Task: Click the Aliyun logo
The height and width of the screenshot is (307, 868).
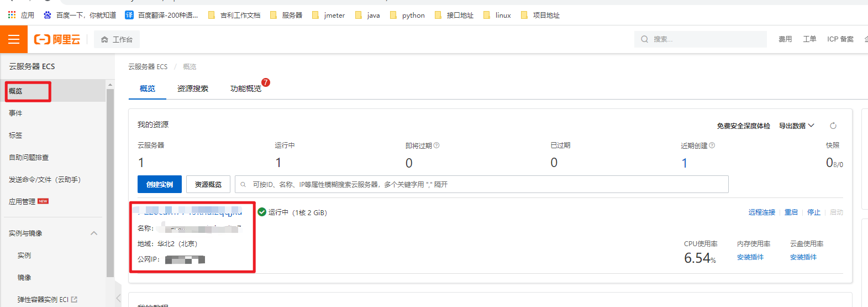Action: (57, 39)
